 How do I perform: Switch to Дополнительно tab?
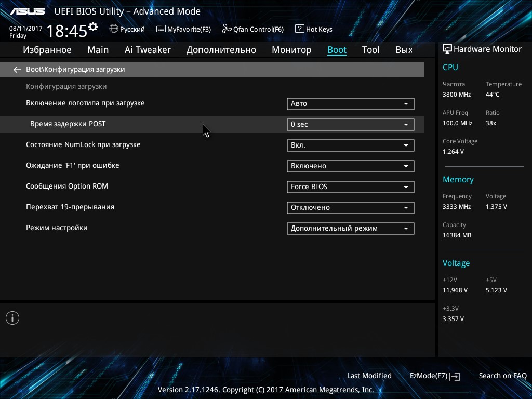(x=221, y=50)
